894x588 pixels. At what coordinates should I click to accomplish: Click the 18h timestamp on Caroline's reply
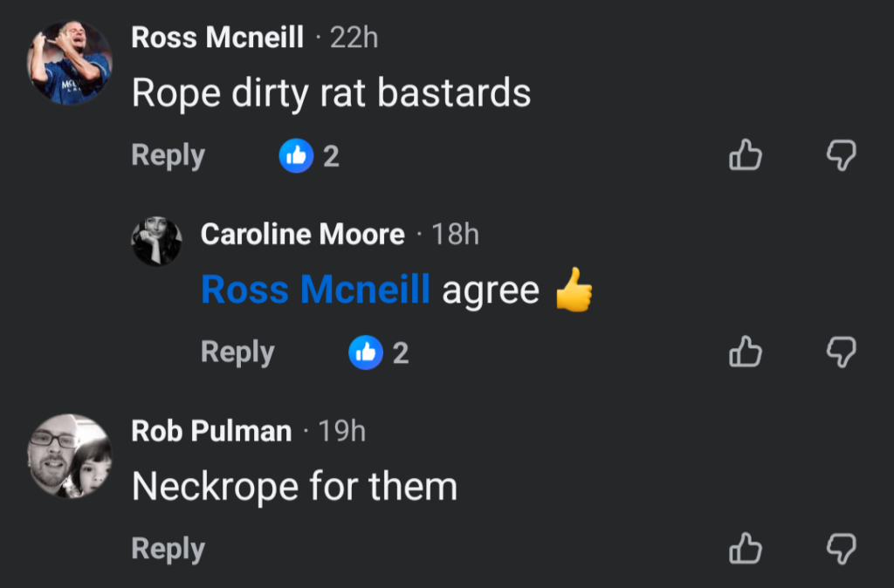tap(455, 235)
